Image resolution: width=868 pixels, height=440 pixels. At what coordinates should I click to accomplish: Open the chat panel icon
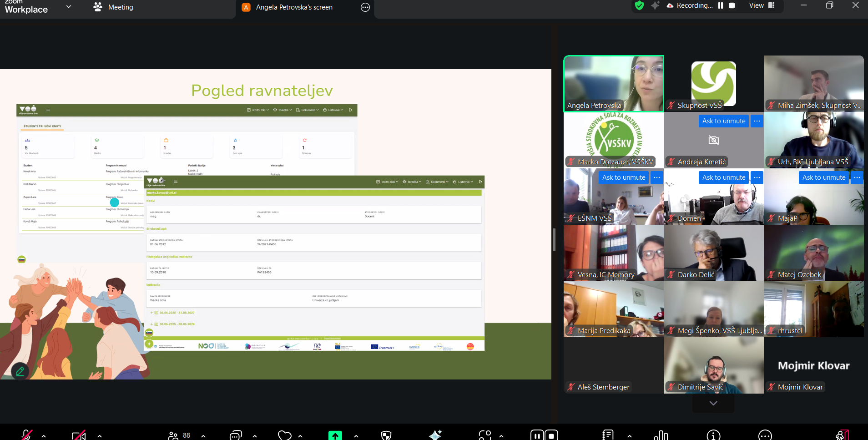point(236,435)
